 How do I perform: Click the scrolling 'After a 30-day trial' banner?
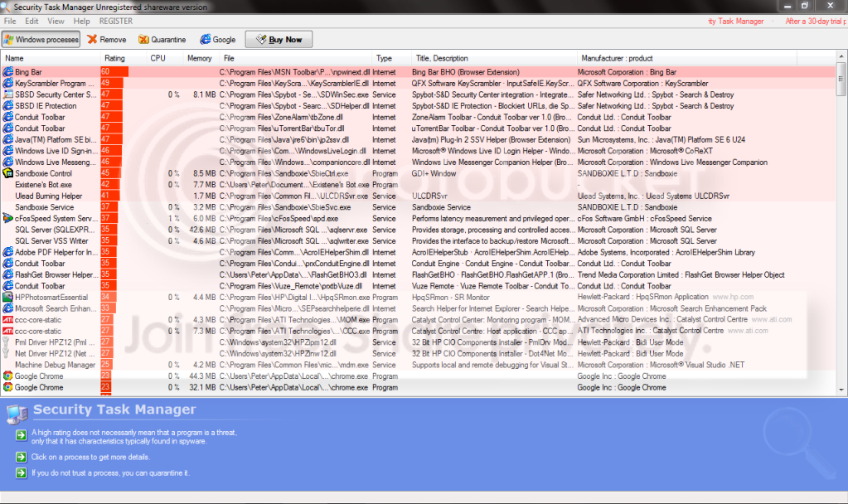(816, 21)
